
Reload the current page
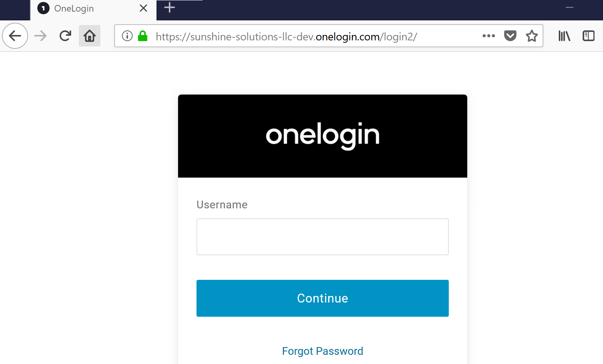(65, 36)
